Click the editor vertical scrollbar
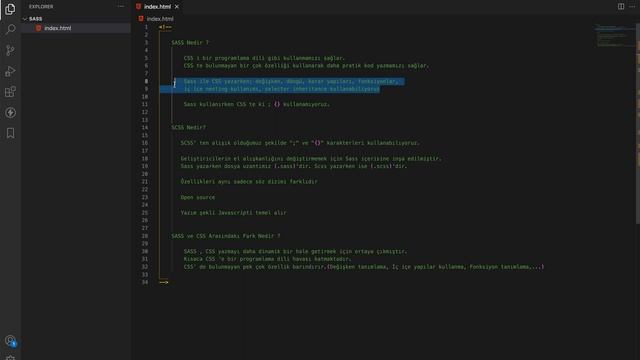The image size is (640, 360). pyautogui.click(x=638, y=122)
